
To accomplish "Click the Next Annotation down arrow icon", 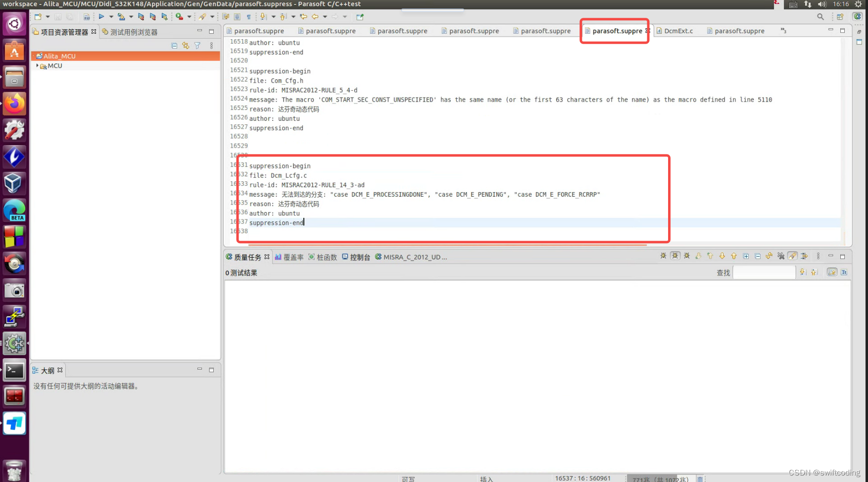I will click(263, 17).
